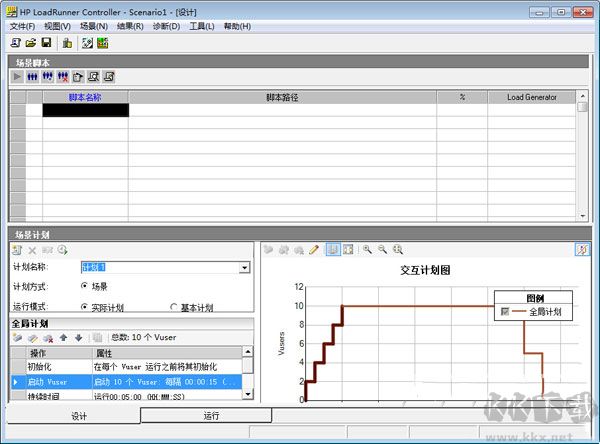Click the green and red grid toolbar icon
The image size is (600, 444).
[103, 43]
